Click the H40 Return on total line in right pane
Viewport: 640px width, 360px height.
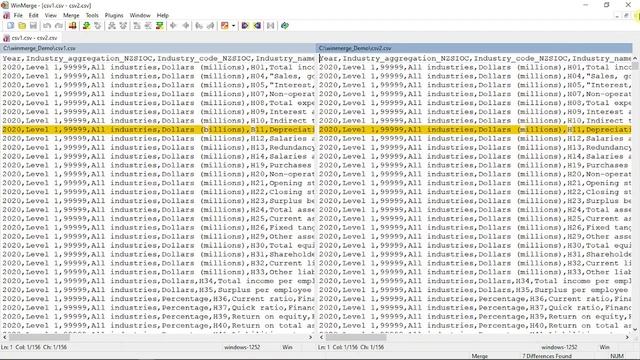(475, 326)
